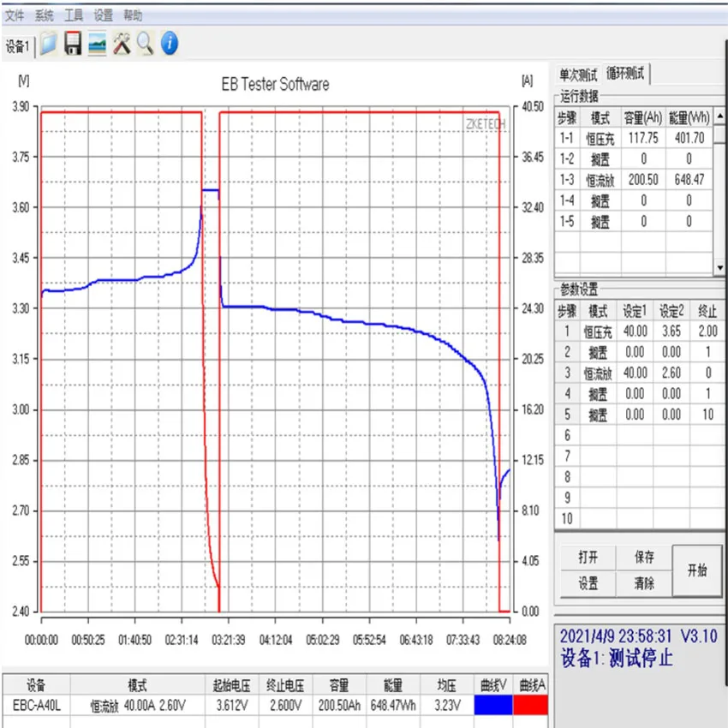Click step 3 恒流放 mode cell in parameters
This screenshot has width=728, height=728.
pos(598,373)
